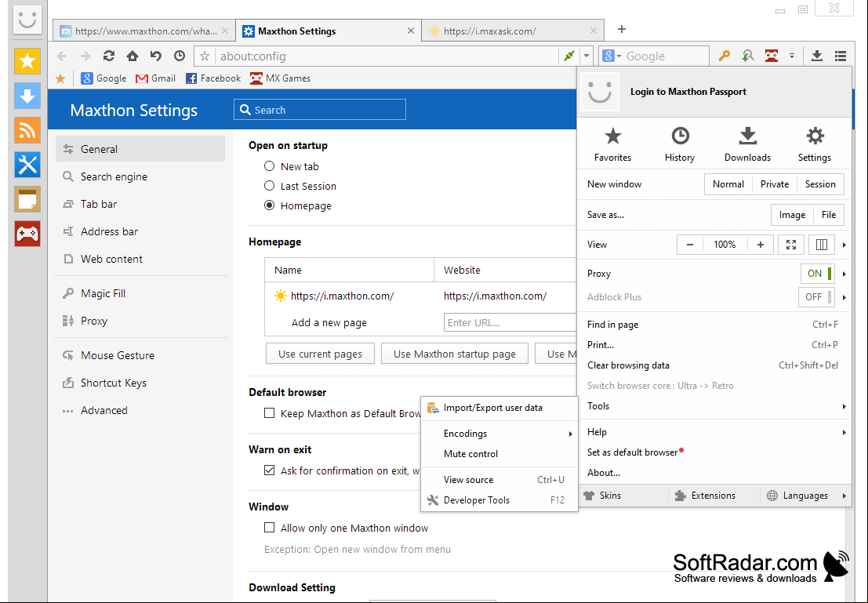Select Mute control menu item

point(499,454)
